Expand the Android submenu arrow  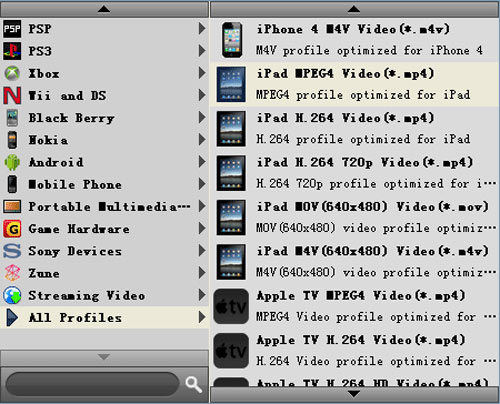pos(202,162)
